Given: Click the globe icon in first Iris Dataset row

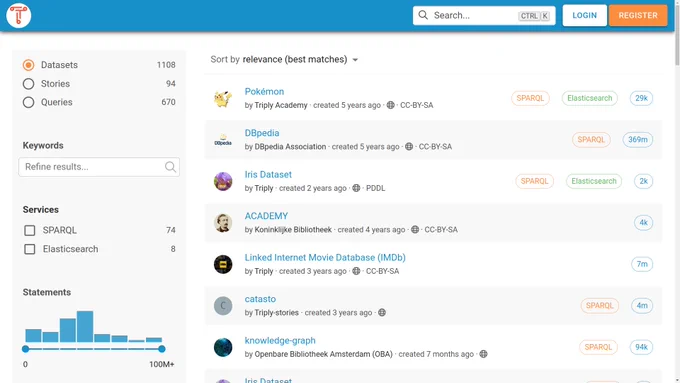Looking at the screenshot, I should tap(356, 188).
